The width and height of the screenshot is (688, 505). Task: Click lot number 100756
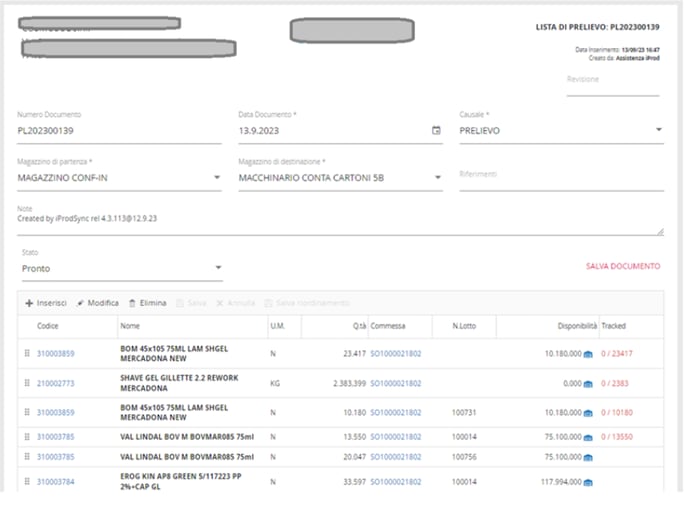[464, 457]
